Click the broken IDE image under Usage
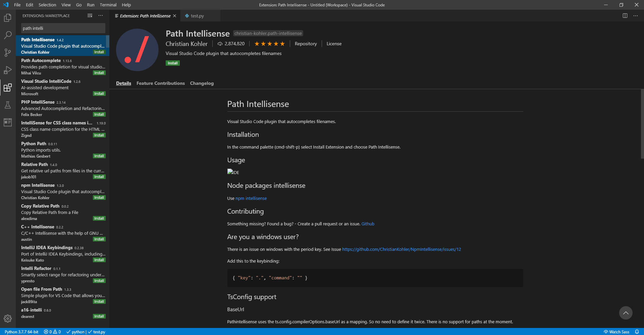The image size is (644, 335). pyautogui.click(x=233, y=172)
